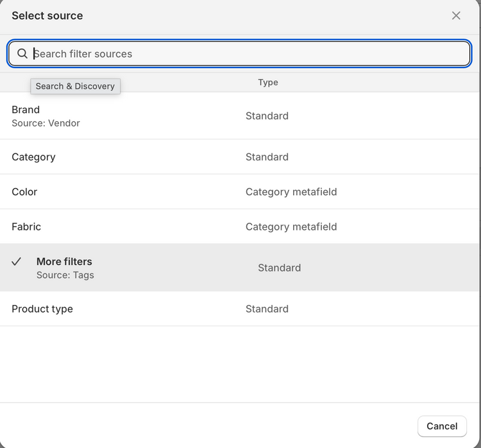Select the Brand source row
Viewport: 481px width, 448px height.
click(239, 116)
